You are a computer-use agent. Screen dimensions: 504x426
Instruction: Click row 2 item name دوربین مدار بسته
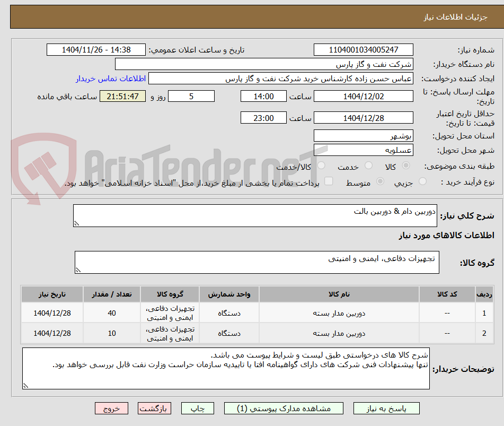tap(339, 334)
